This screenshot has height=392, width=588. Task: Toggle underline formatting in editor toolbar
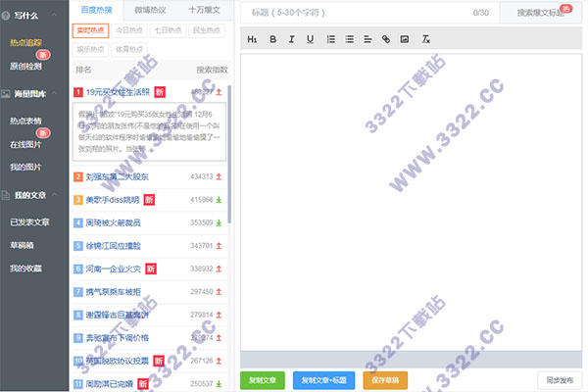click(x=310, y=39)
